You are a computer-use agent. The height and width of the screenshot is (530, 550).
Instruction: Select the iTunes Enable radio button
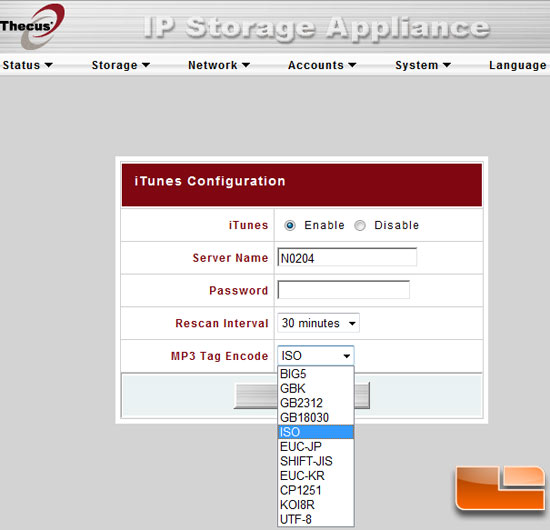pyautogui.click(x=290, y=225)
